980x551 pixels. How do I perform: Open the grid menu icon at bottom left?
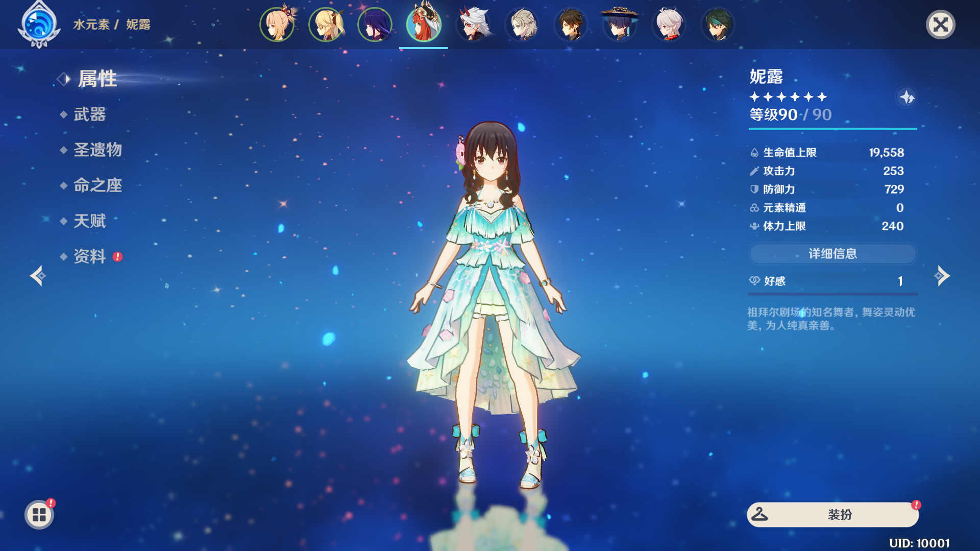(39, 515)
